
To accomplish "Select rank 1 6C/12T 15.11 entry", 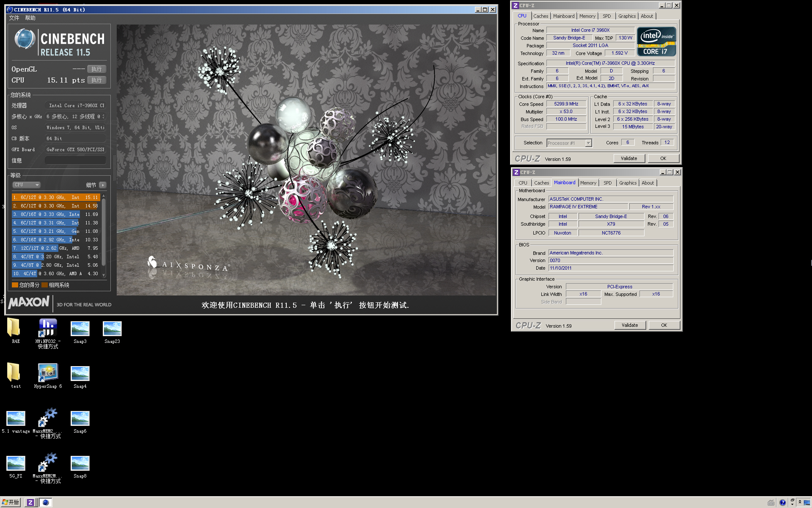I will click(56, 197).
